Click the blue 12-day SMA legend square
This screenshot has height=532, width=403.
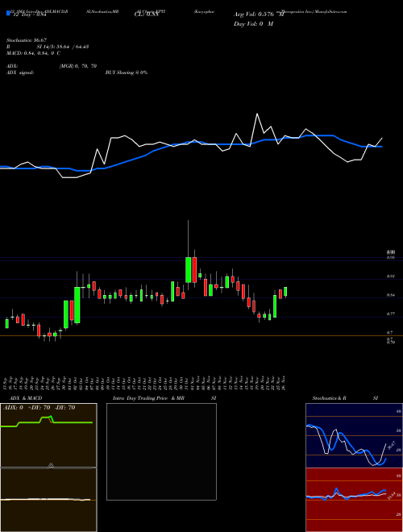point(8,13)
